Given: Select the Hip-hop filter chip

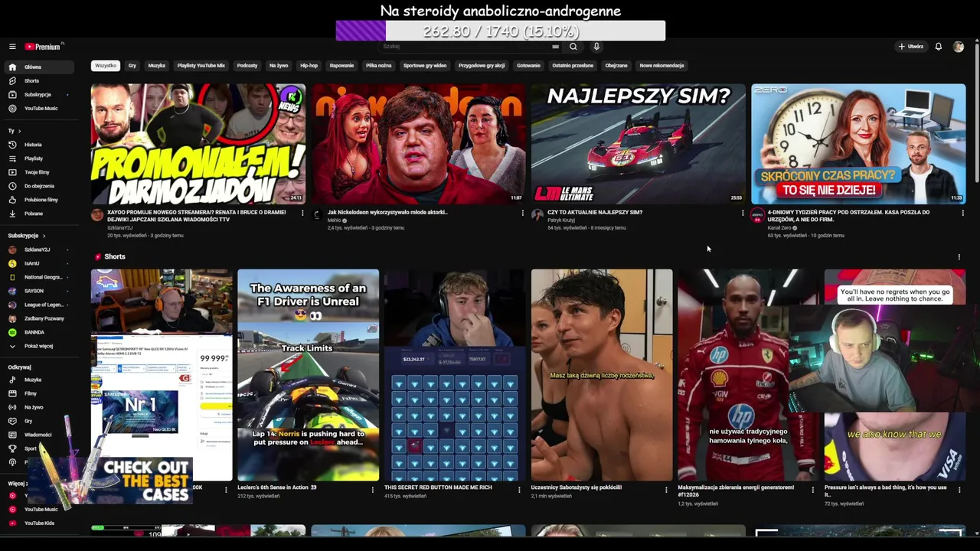Looking at the screenshot, I should [x=309, y=66].
